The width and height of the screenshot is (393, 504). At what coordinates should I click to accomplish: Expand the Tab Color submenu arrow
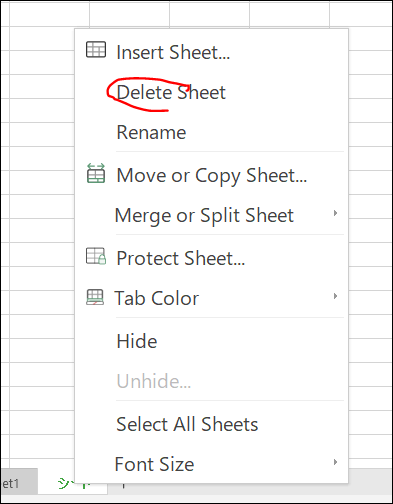(335, 296)
